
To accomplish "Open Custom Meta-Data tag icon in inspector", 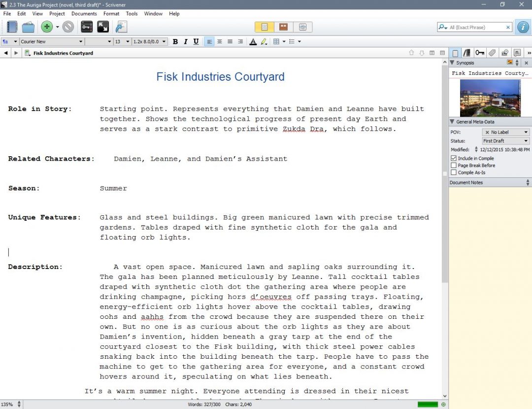I will coord(492,53).
